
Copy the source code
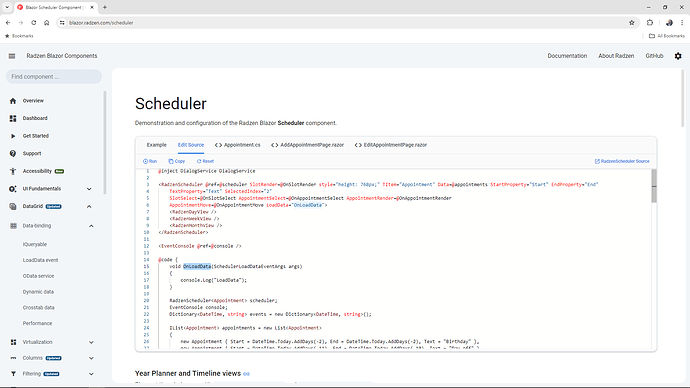click(177, 161)
